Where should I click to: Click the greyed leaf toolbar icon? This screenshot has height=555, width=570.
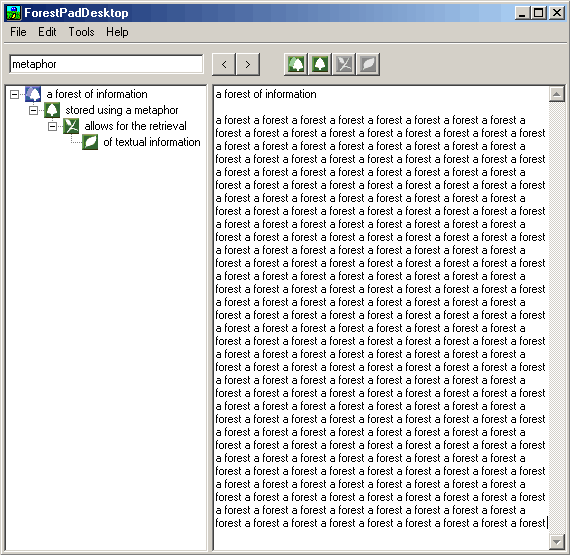(x=368, y=64)
